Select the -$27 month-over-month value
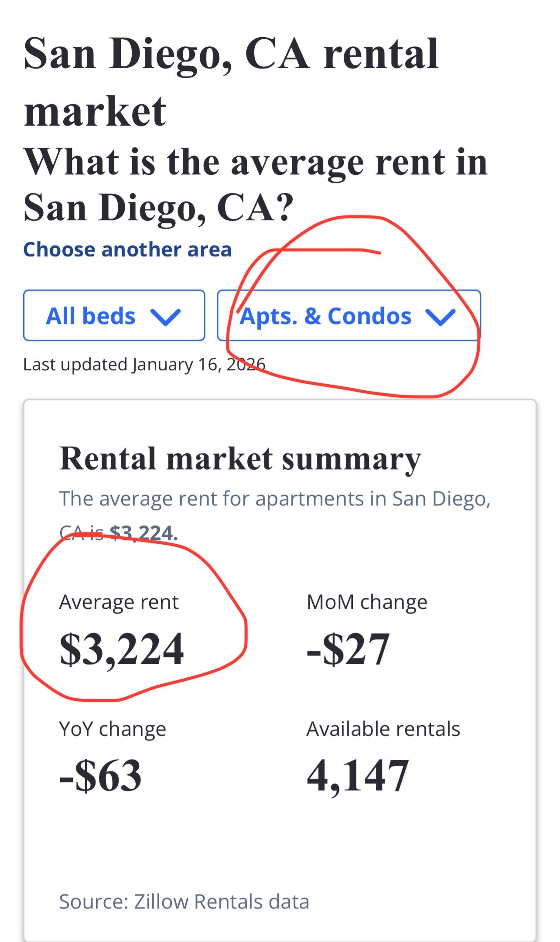Screen dimensions: 560x942 [348, 649]
